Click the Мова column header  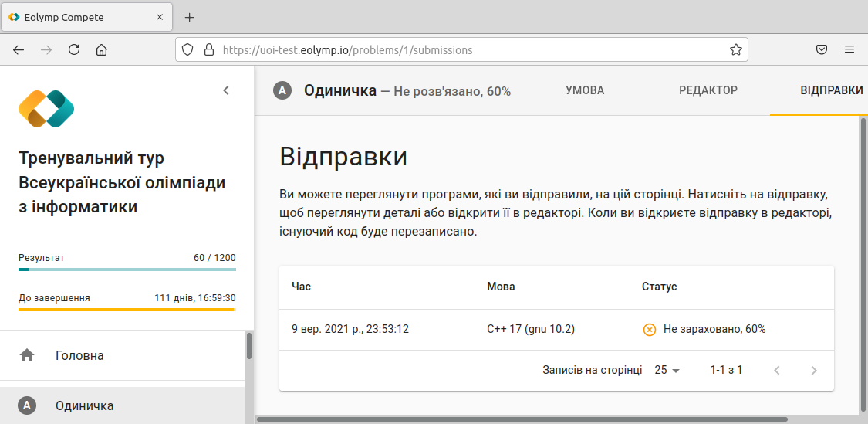point(501,287)
